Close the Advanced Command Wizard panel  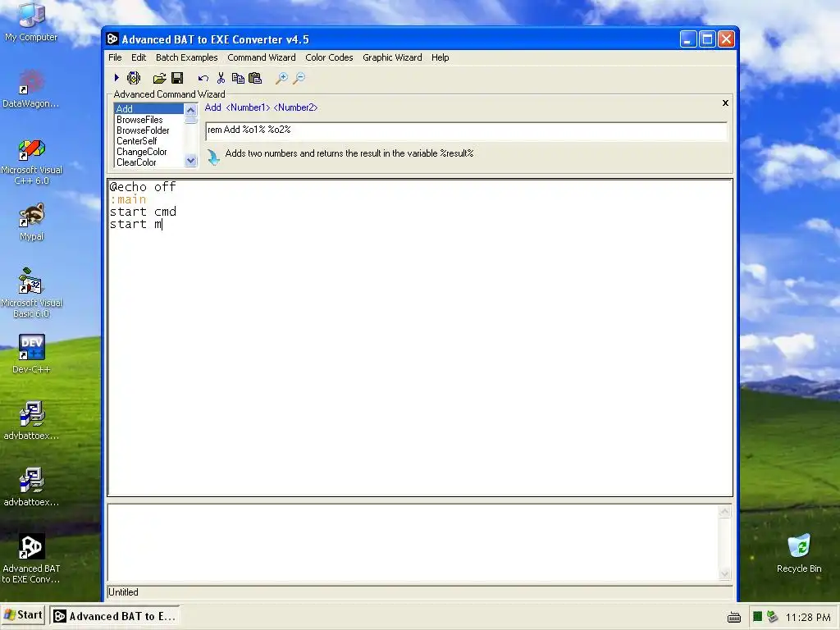coord(725,103)
